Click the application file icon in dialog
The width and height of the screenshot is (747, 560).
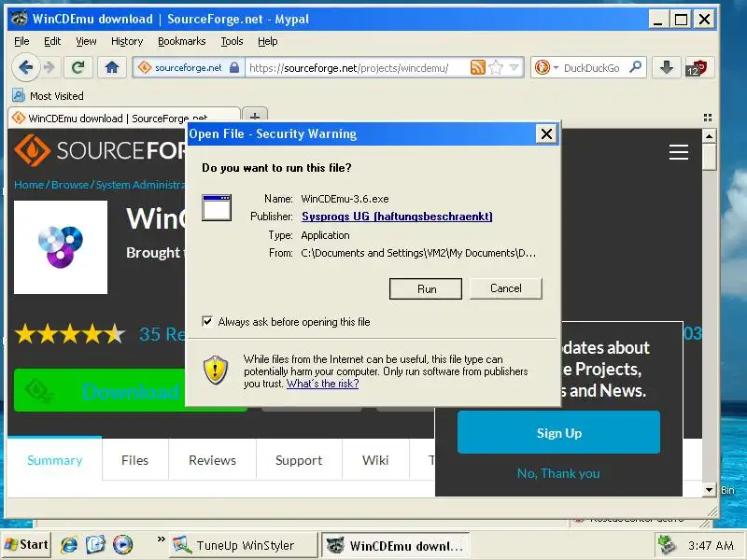point(217,207)
